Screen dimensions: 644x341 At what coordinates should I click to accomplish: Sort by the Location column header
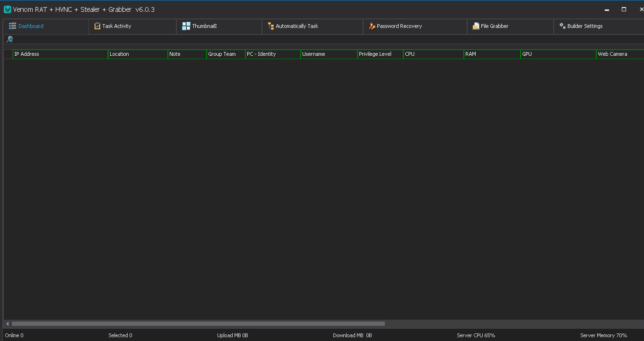[138, 54]
